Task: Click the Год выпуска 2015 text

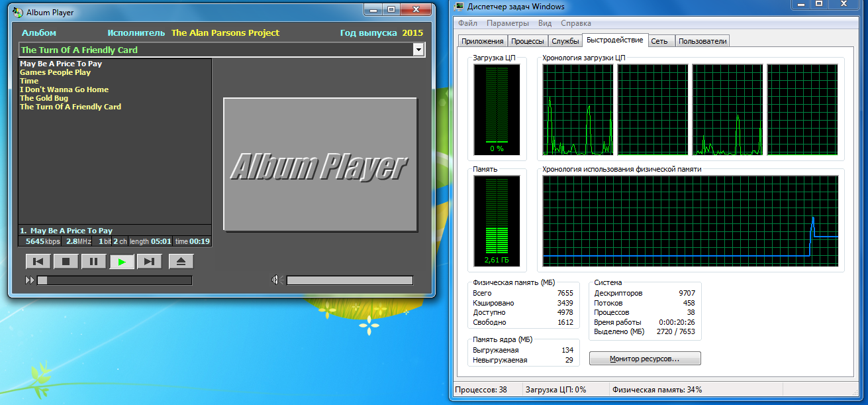Action: coord(381,33)
